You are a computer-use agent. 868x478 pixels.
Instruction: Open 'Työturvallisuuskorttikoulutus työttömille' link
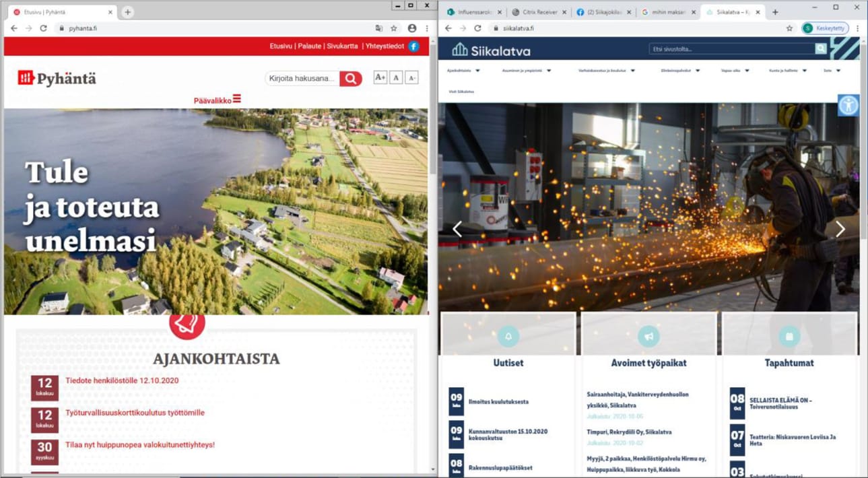pos(135,413)
